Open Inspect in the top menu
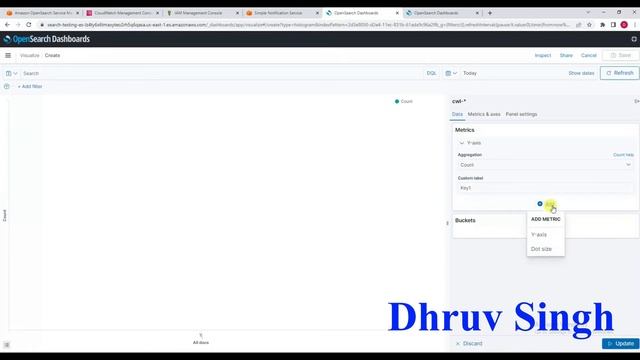The height and width of the screenshot is (360, 640). (x=542, y=56)
